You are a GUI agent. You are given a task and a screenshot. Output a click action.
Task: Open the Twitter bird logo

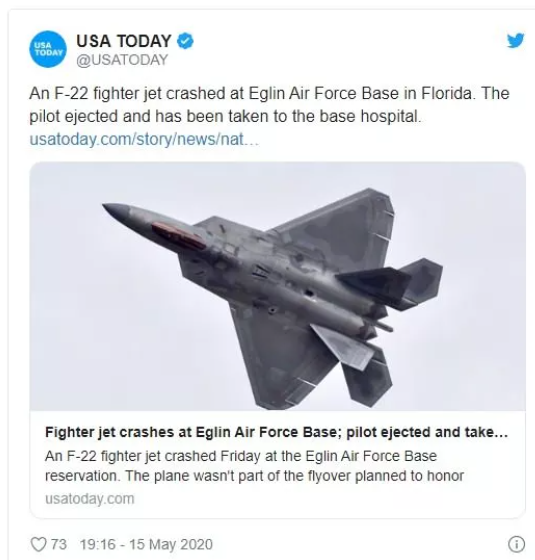point(515,40)
